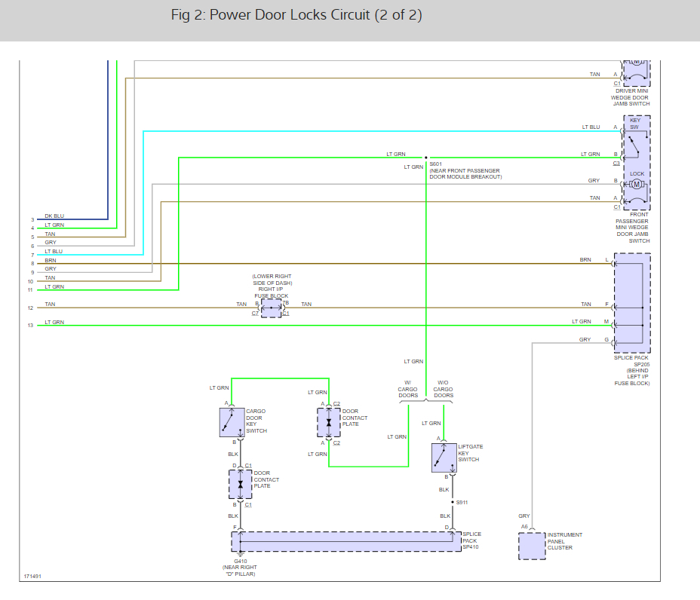
Task: Click the S911 splice point dot
Action: (x=453, y=502)
